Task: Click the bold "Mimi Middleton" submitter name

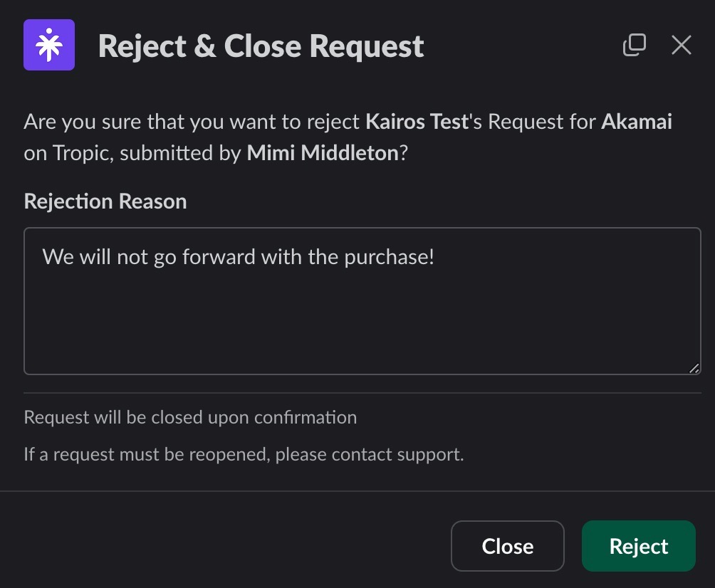Action: [x=323, y=153]
